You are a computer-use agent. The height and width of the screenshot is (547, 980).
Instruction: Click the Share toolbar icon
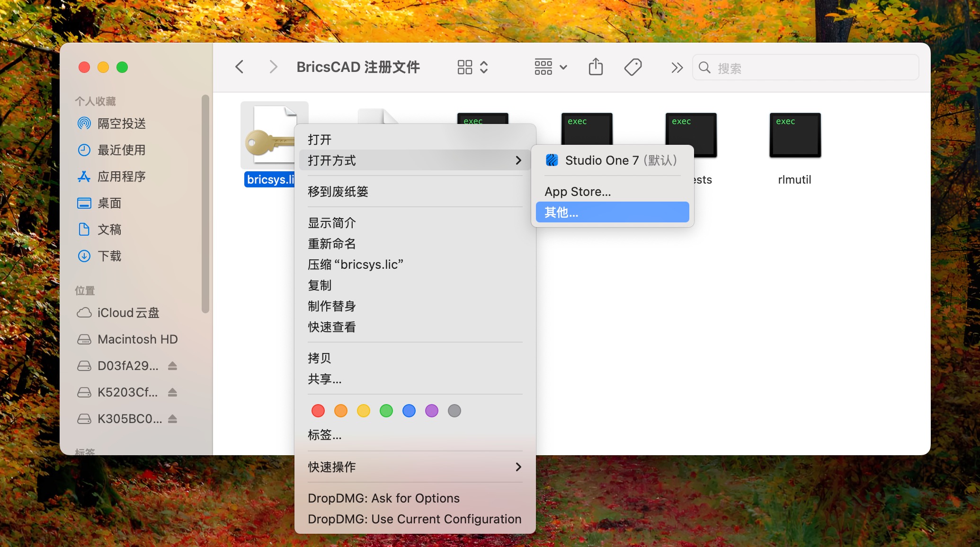[x=596, y=67]
